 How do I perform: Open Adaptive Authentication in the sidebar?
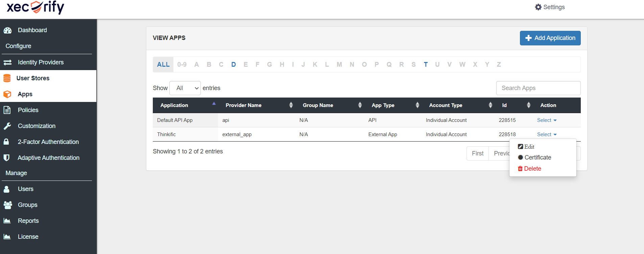click(48, 158)
